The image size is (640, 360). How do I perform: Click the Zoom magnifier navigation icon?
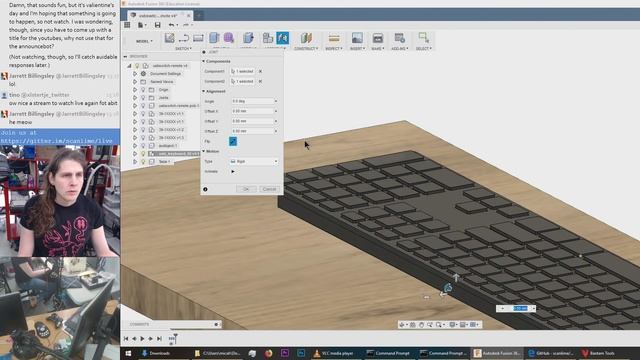[430, 325]
